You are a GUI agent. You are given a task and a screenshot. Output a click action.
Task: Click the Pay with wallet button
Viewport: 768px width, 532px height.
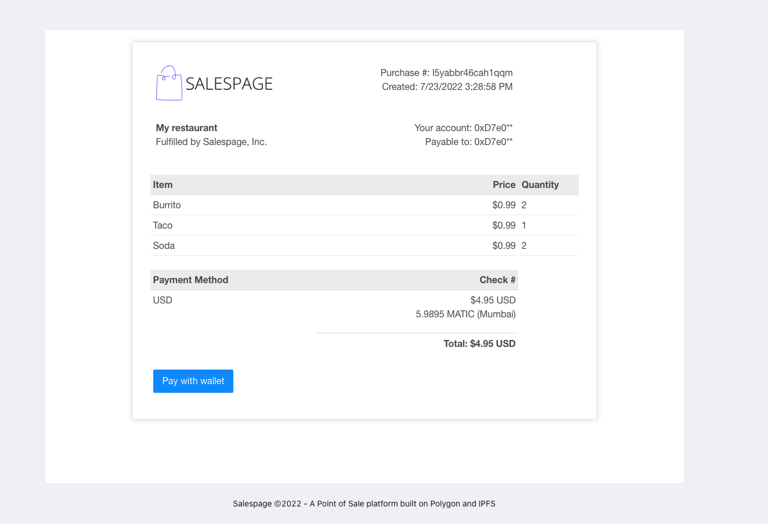(x=193, y=381)
